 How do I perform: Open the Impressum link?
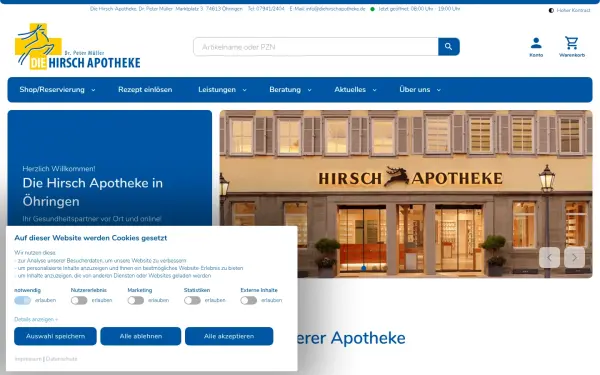28,359
